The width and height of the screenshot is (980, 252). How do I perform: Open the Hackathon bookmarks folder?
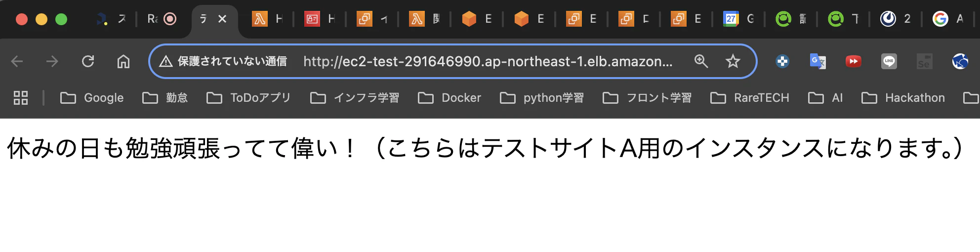pos(903,98)
